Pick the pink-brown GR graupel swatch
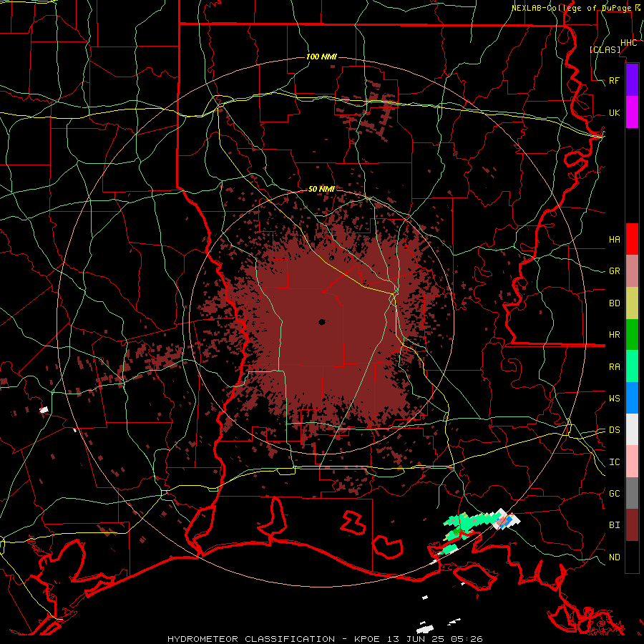644x644 pixels. pos(632,271)
